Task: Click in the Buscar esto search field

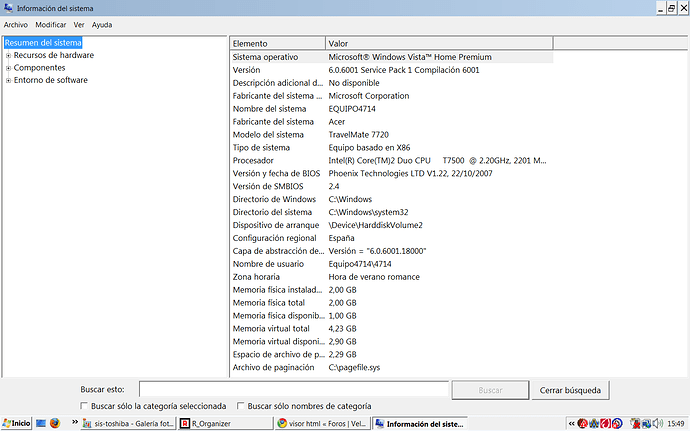Action: 294,390
